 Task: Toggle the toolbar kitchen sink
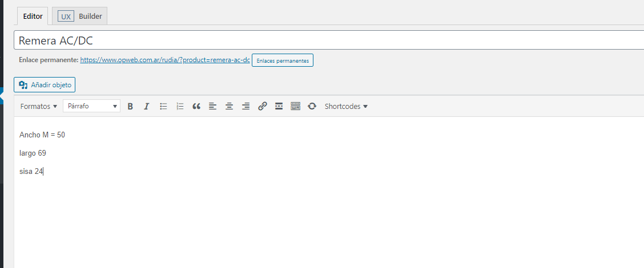[x=295, y=106]
